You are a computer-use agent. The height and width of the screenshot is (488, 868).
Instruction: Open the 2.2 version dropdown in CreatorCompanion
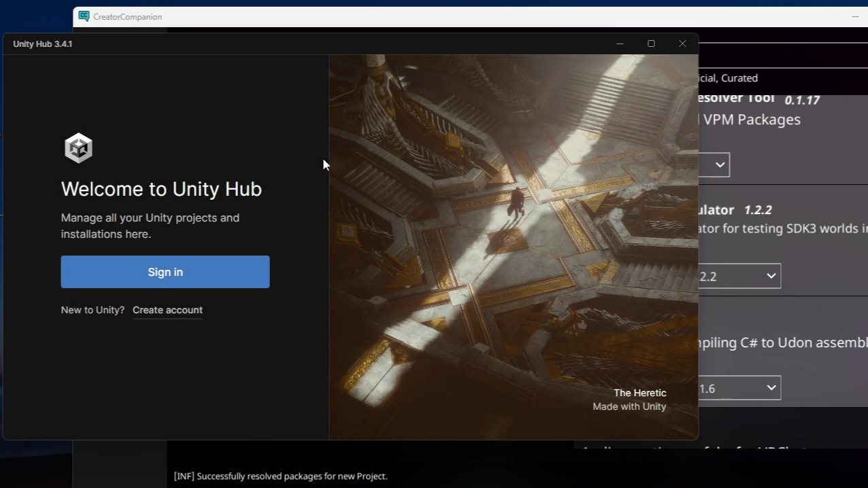[739, 276]
